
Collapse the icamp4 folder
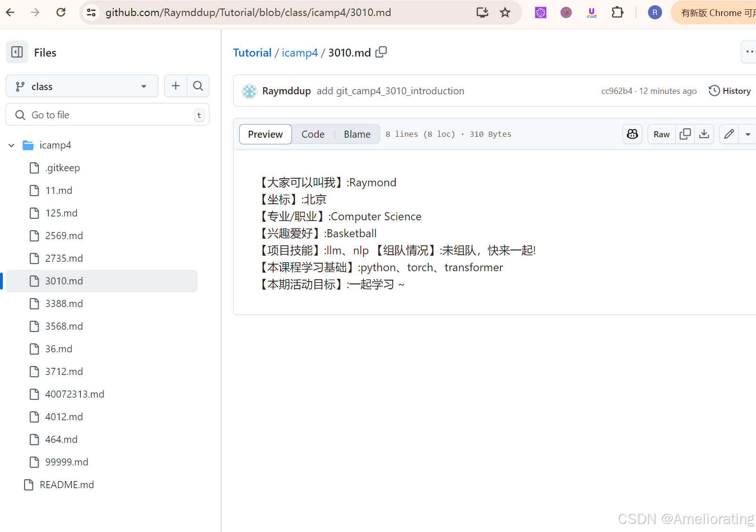coord(11,145)
